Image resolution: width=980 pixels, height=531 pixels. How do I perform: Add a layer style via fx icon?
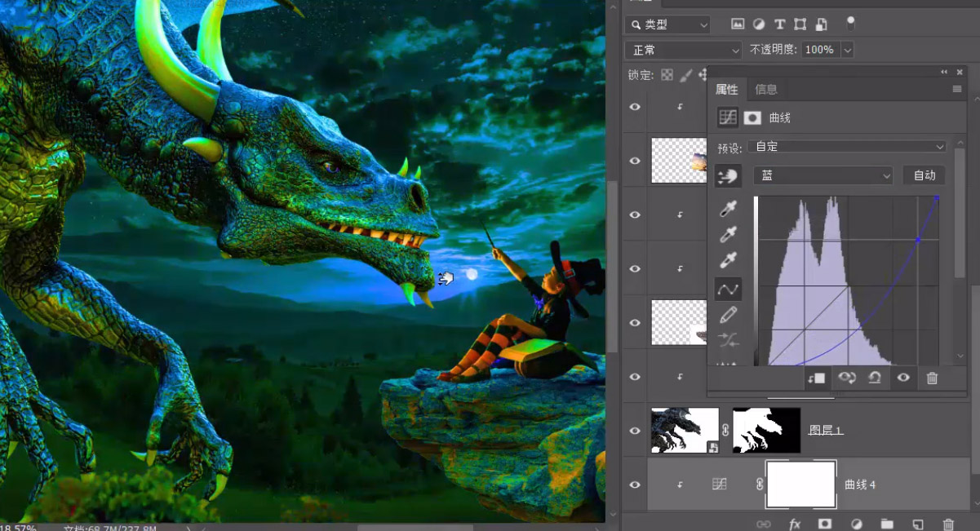point(795,524)
